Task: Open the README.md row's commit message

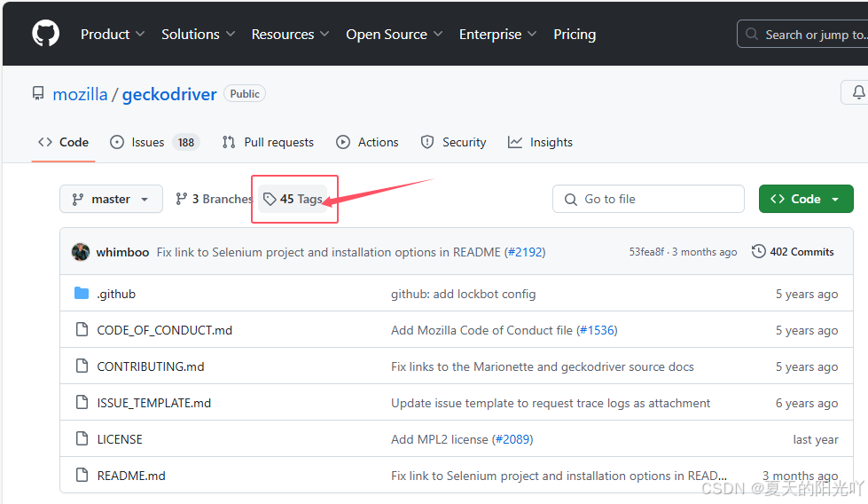Action: (x=559, y=476)
